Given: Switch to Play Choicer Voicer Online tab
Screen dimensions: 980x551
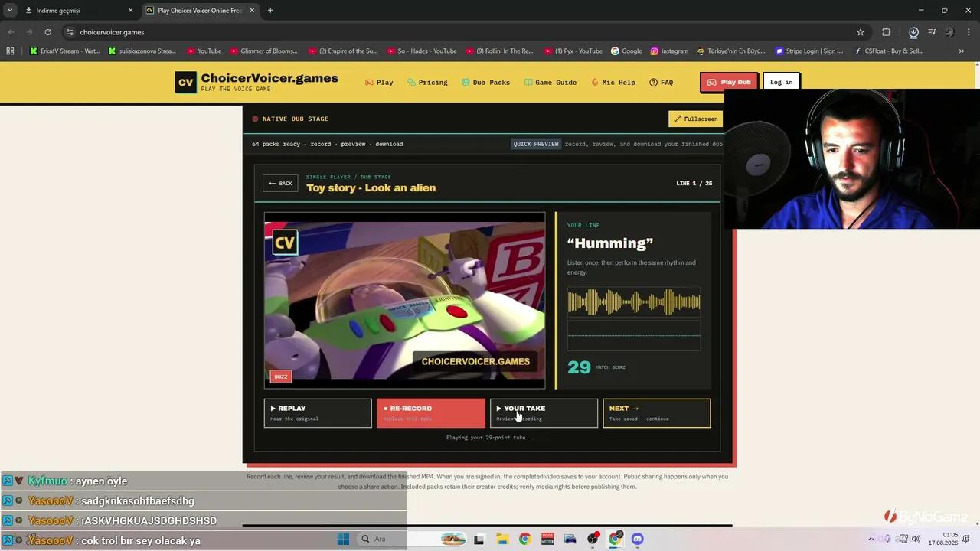Looking at the screenshot, I should point(200,11).
